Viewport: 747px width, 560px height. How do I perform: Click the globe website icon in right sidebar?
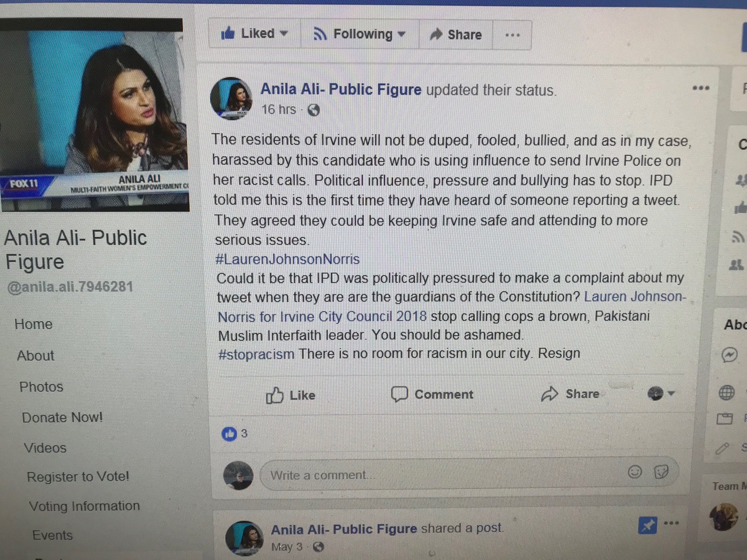pos(726,393)
